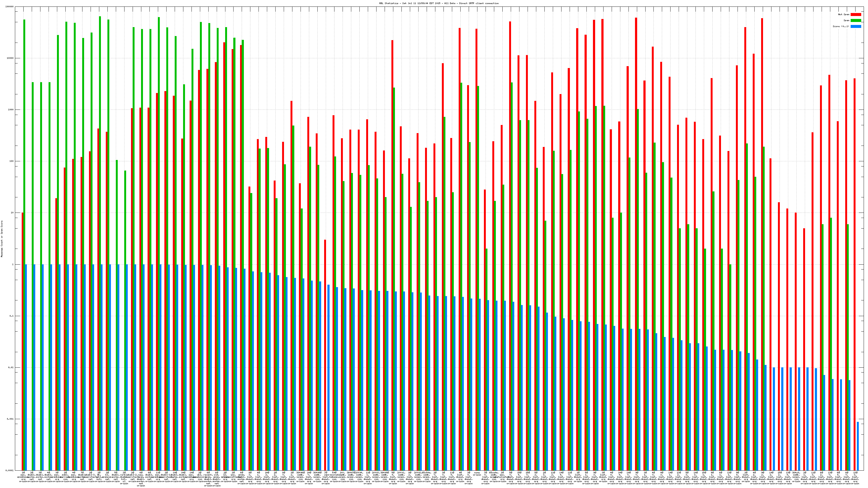
Task: Click the 'Score (0..1)' legend label text
Action: coord(841,26)
